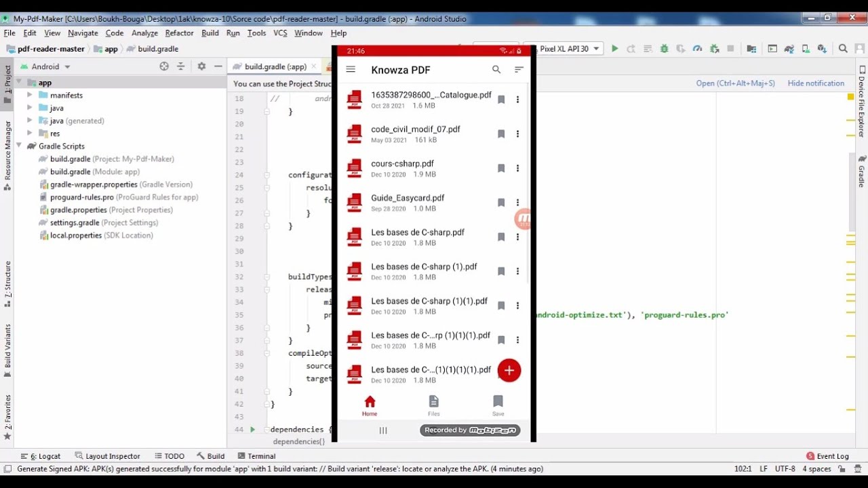The image size is (868, 488).
Task: Open the Terminal tool window
Action: 256,456
